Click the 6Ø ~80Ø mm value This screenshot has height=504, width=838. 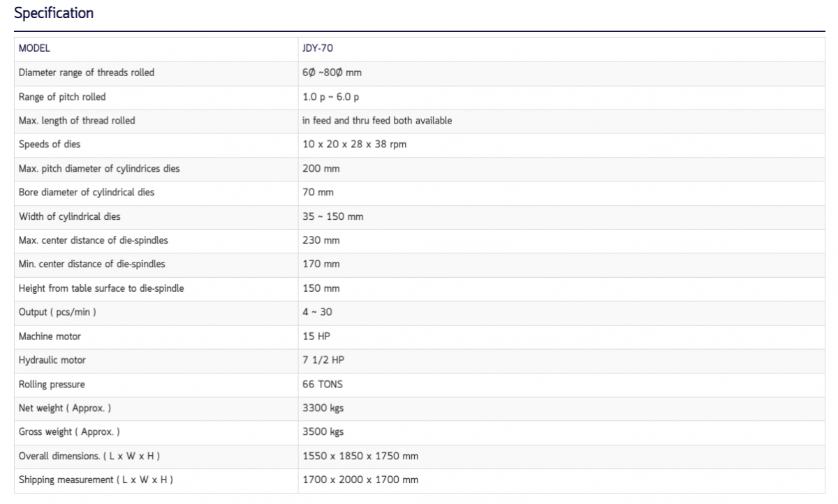(x=332, y=73)
